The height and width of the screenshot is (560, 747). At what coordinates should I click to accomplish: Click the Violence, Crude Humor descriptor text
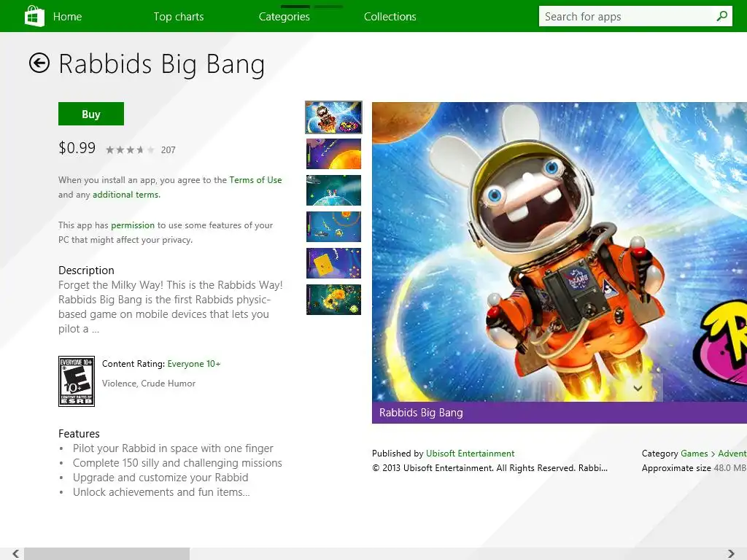pyautogui.click(x=149, y=384)
